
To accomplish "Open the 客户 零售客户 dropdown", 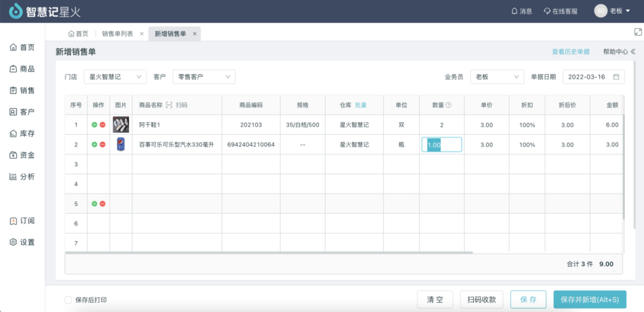I will click(204, 77).
